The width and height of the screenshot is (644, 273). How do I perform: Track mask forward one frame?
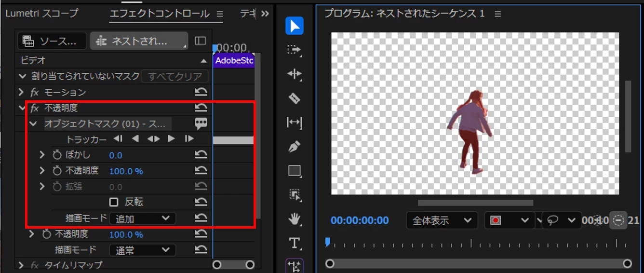click(x=171, y=139)
